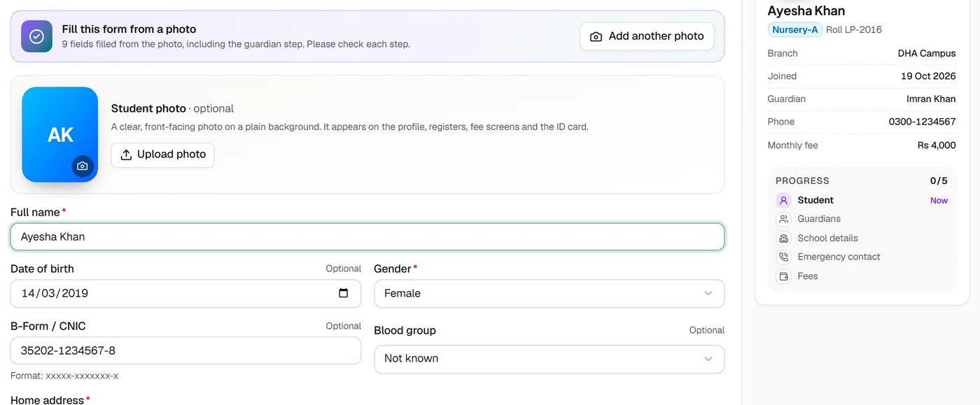Viewport: 980px width, 405px height.
Task: Click the camera badge on the AK avatar
Action: click(x=83, y=166)
